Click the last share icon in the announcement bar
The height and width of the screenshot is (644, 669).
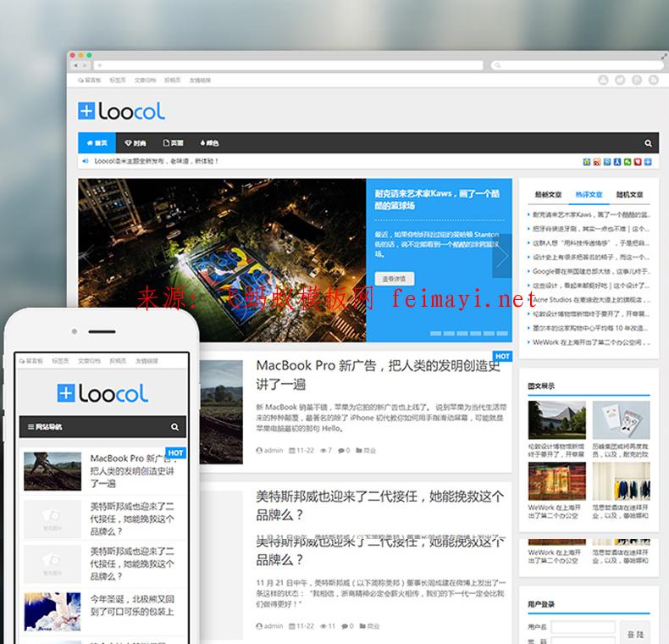(648, 161)
